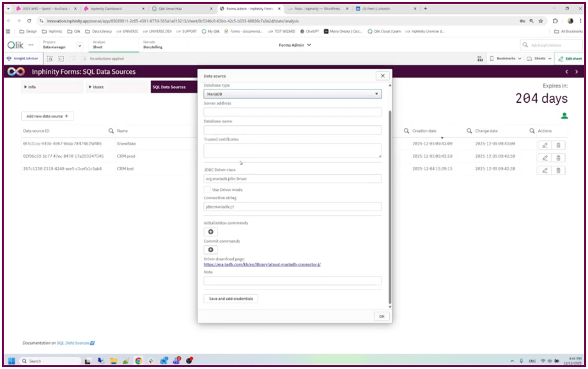Click the Save and add credentials button

(231, 299)
